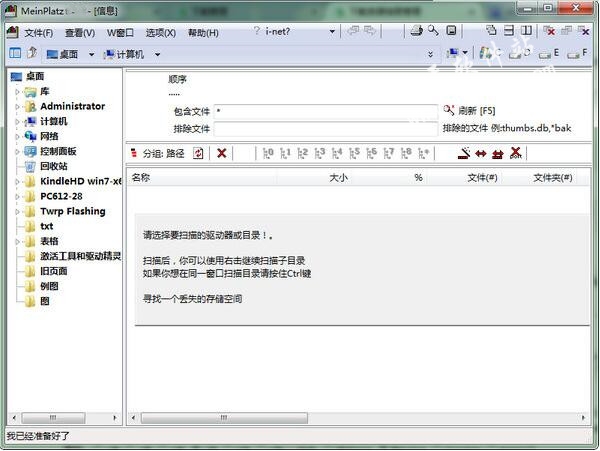The image size is (600, 451).
Task: Click in the 包含文件 input field
Action: click(x=326, y=111)
